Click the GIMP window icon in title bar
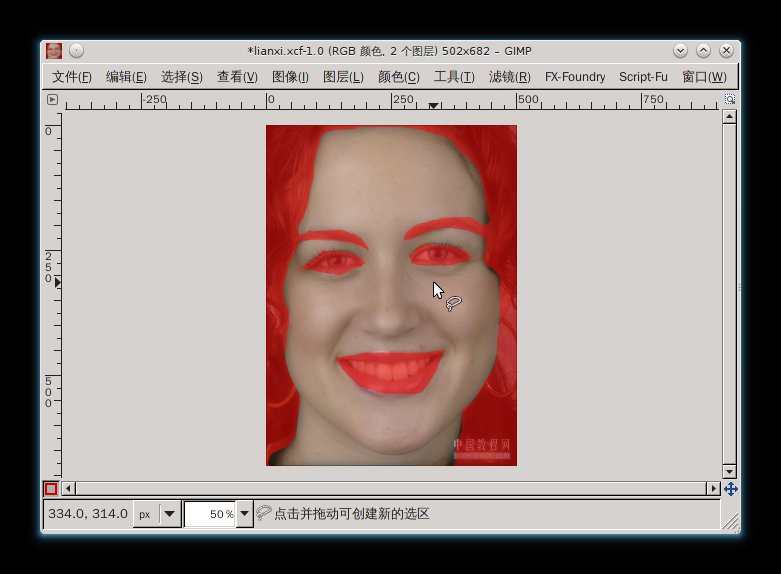Screen dimensions: 781x574 pos(54,50)
